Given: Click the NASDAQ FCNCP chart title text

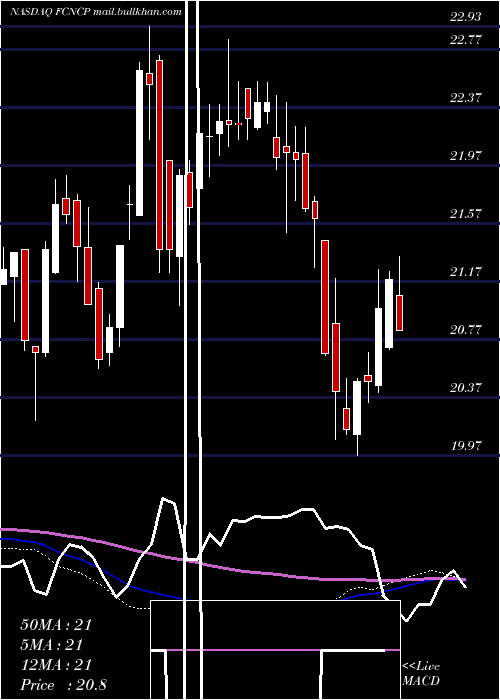Looking at the screenshot, I should click(x=96, y=12).
